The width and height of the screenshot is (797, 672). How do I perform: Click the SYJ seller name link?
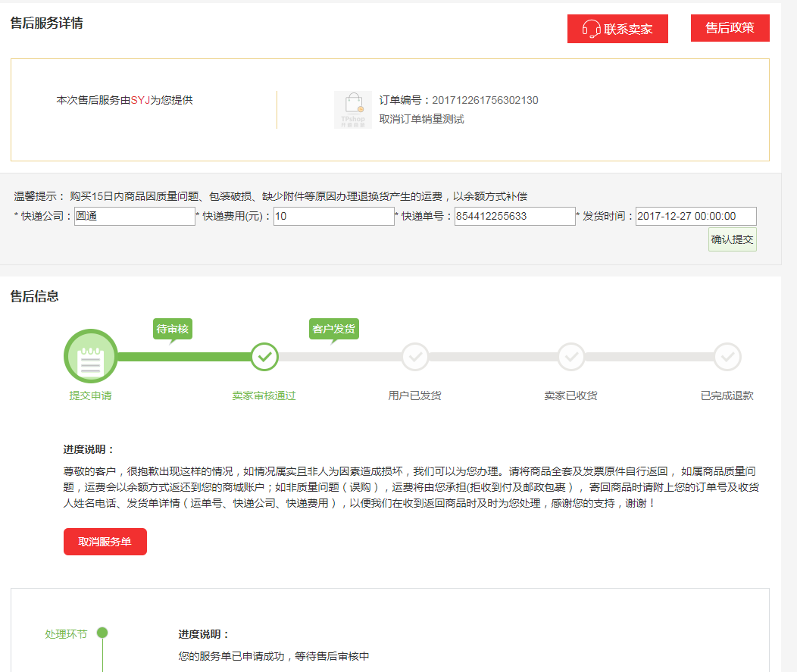140,100
